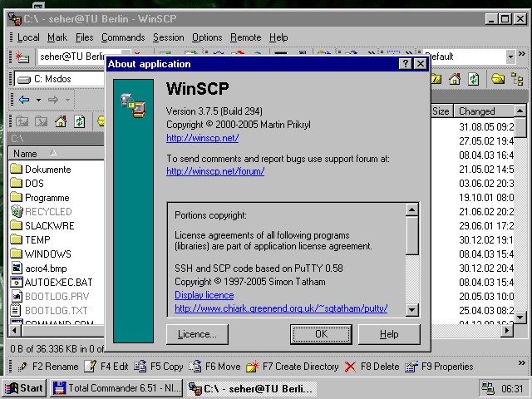The height and width of the screenshot is (399, 532).
Task: Click the Help button in About dialog
Action: coord(389,334)
